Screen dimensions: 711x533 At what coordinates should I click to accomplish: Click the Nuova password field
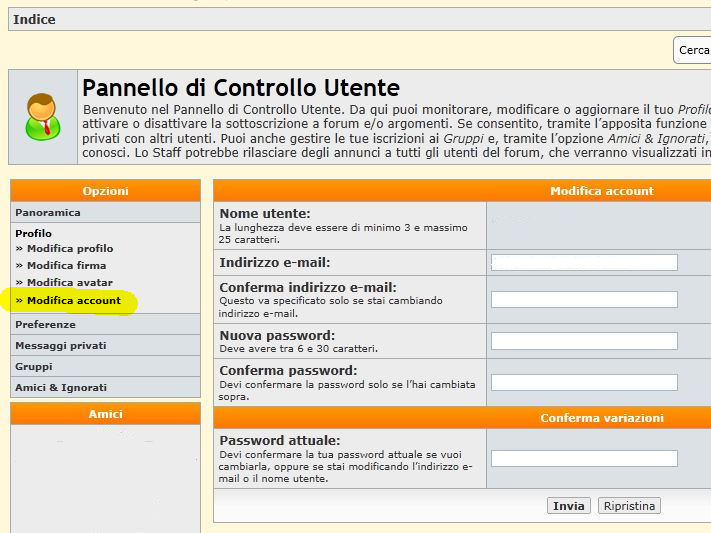(x=584, y=341)
